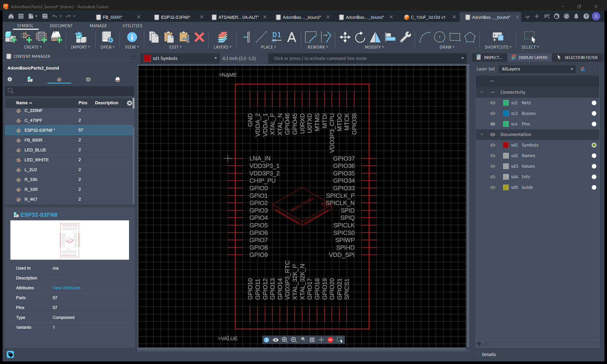Switch to the SELECTION FILTER panel tab
Screen dimensions: 607x364
577,57
